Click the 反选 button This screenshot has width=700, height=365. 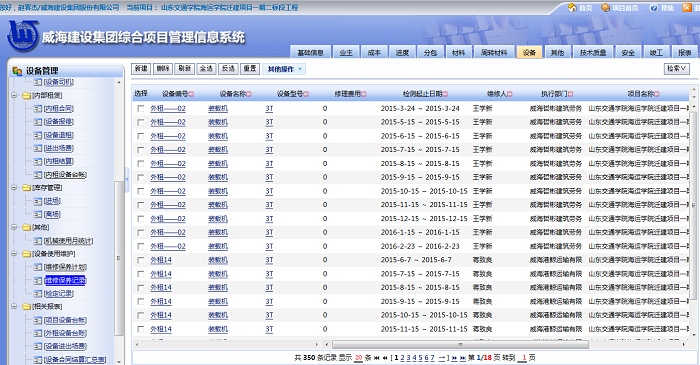tap(228, 69)
